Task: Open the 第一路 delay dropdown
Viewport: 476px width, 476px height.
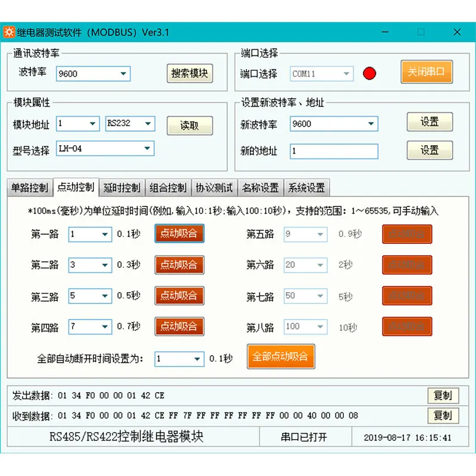Action: 90,234
